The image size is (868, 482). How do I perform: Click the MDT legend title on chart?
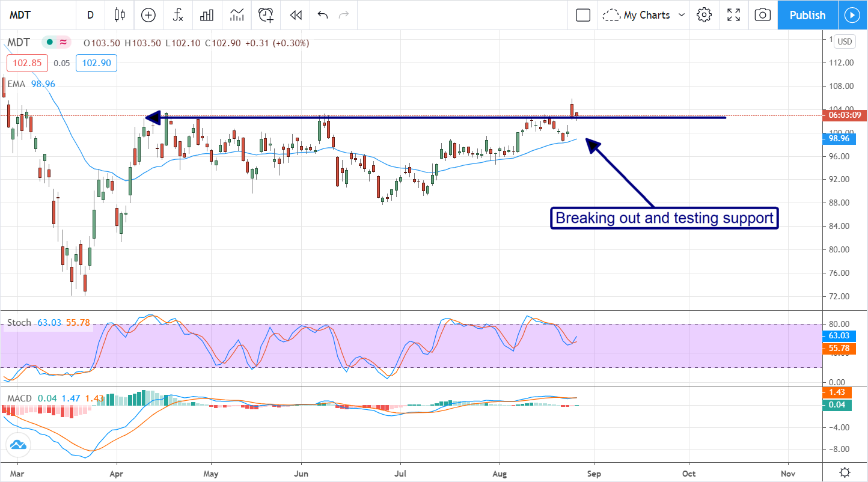pyautogui.click(x=19, y=43)
